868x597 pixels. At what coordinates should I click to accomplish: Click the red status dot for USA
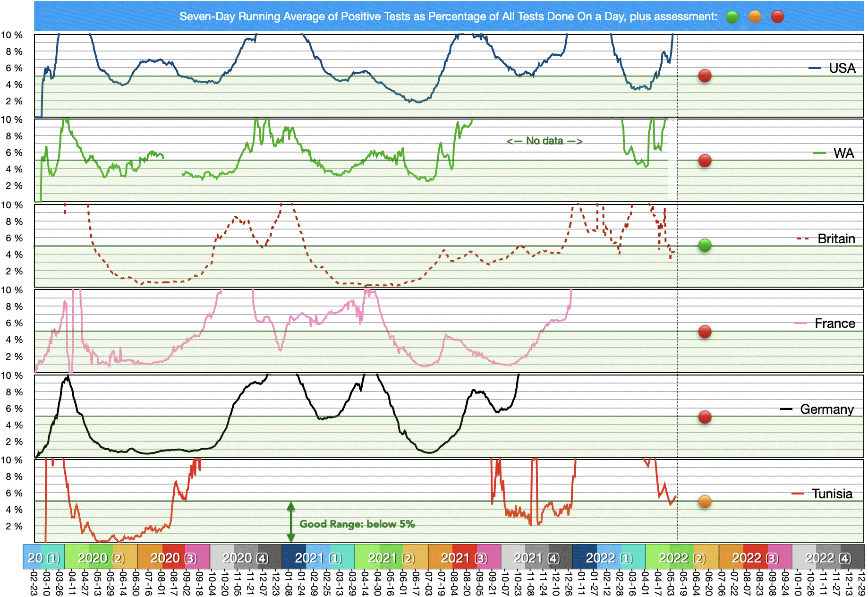coord(705,76)
